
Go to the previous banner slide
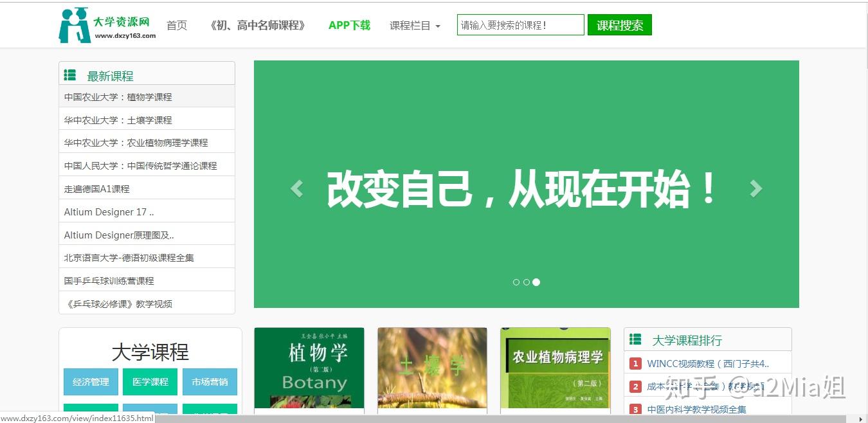[296, 188]
